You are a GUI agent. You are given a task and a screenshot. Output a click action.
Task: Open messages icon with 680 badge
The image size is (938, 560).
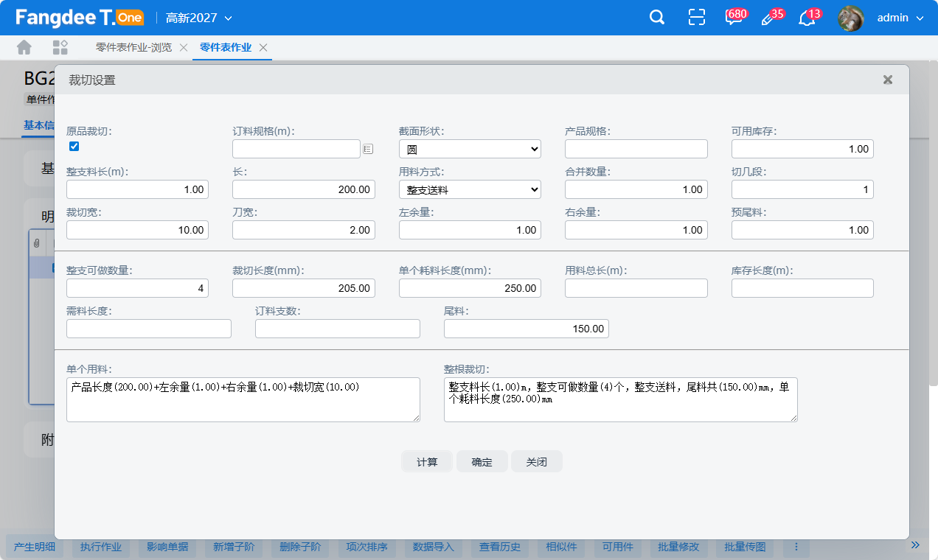coord(733,18)
